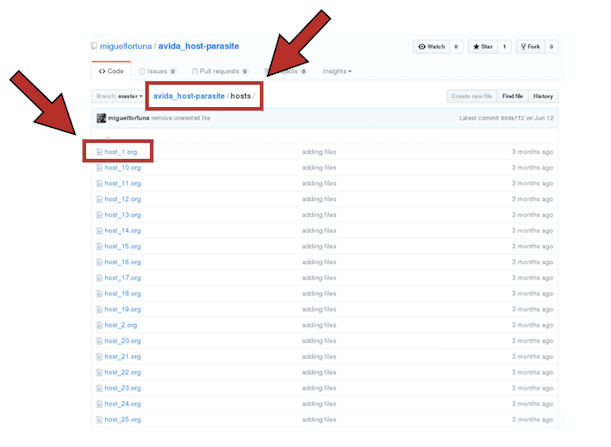Open the file host_23.org
The width and height of the screenshot is (611, 447).
point(123,388)
